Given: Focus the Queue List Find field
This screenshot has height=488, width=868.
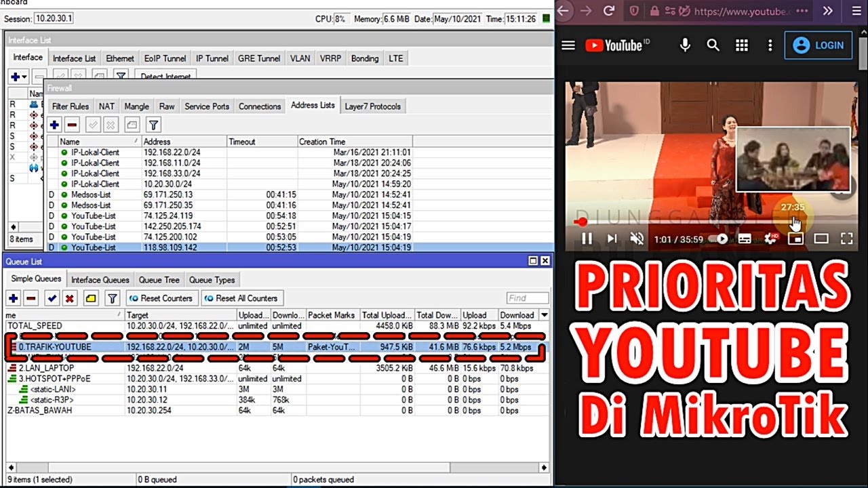Looking at the screenshot, I should (528, 298).
